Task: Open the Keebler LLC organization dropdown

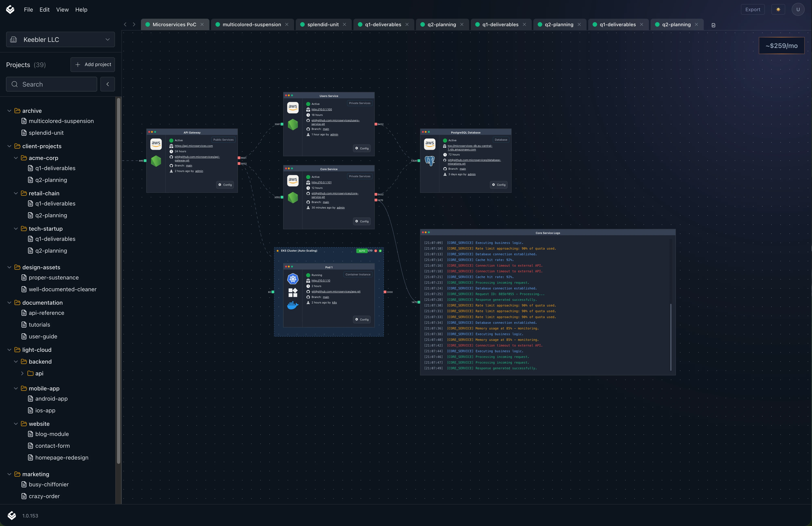Action: (60, 40)
